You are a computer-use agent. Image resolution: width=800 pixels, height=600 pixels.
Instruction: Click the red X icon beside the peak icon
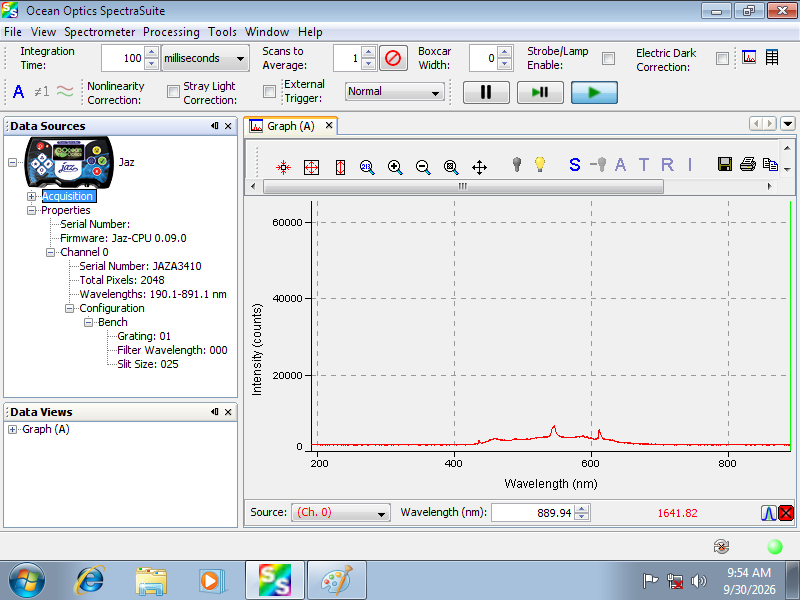(x=786, y=513)
